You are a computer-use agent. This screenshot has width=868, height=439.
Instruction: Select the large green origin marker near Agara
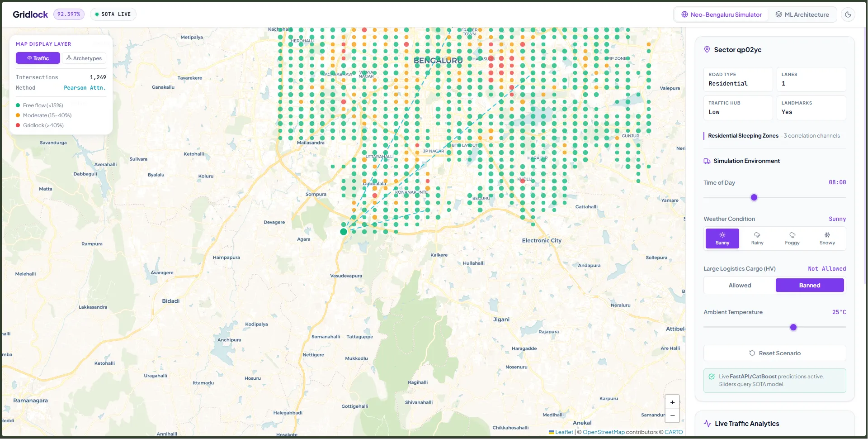[344, 232]
